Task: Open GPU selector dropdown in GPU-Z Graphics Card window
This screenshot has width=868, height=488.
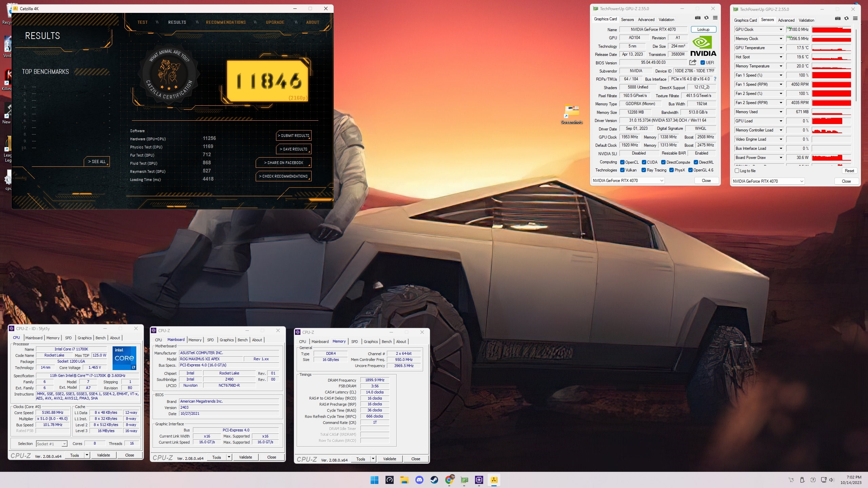Action: [x=628, y=181]
